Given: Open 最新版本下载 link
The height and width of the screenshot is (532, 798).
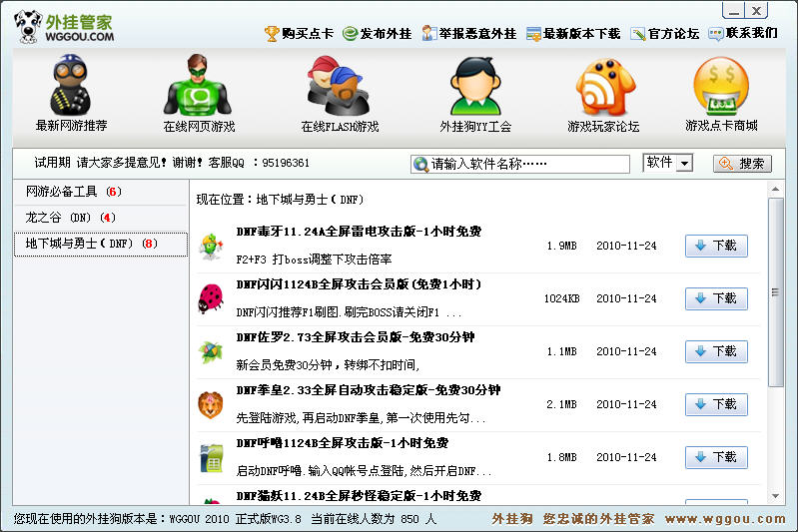Looking at the screenshot, I should 581,34.
